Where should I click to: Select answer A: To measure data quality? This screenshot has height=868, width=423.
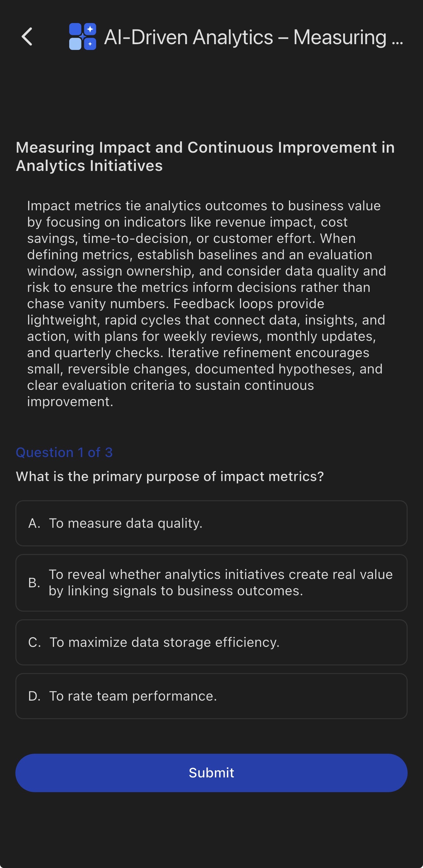point(211,523)
